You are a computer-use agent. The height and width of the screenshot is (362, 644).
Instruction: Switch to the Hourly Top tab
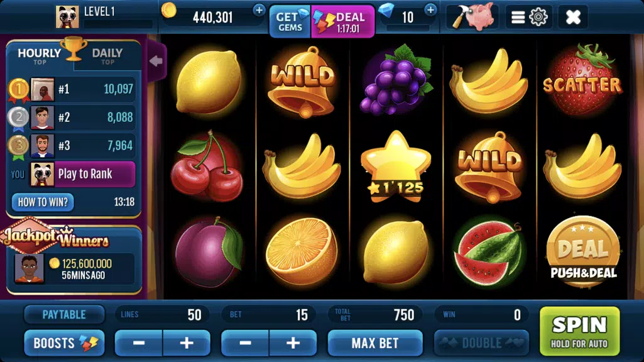point(40,56)
